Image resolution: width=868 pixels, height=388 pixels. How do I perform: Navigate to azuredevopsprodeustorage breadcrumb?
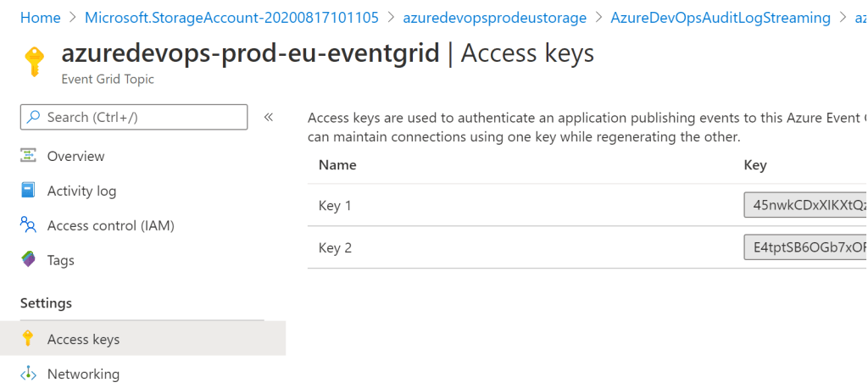tap(495, 17)
